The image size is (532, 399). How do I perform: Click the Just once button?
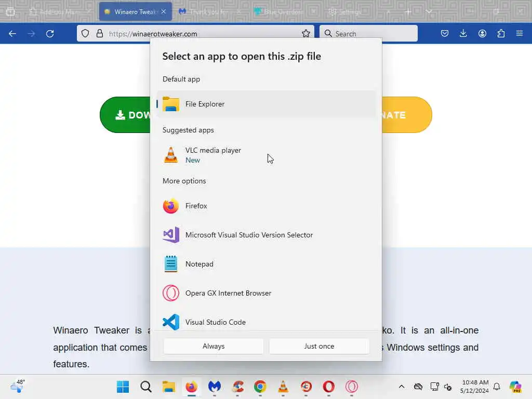coord(319,346)
